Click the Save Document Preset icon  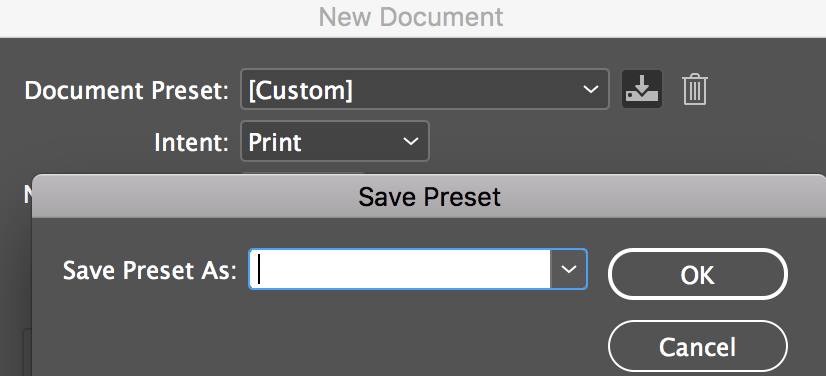pos(642,89)
